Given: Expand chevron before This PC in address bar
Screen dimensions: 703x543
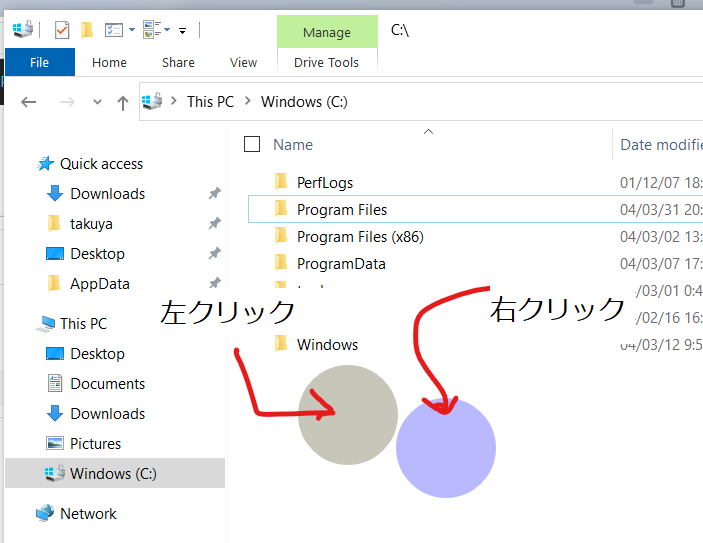Looking at the screenshot, I should pyautogui.click(x=174, y=101).
